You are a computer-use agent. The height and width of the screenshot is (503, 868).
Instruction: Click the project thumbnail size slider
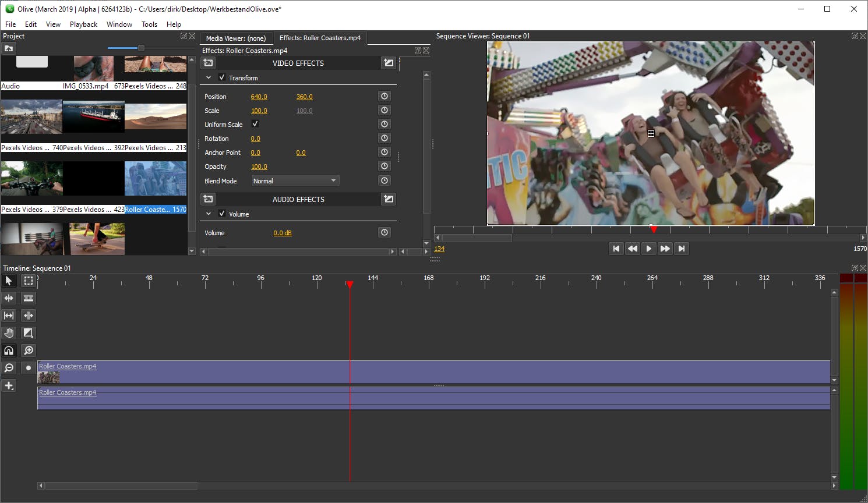(x=140, y=48)
